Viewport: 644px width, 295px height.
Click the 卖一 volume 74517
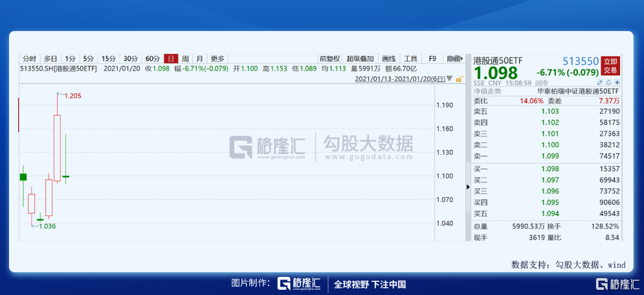pos(610,156)
